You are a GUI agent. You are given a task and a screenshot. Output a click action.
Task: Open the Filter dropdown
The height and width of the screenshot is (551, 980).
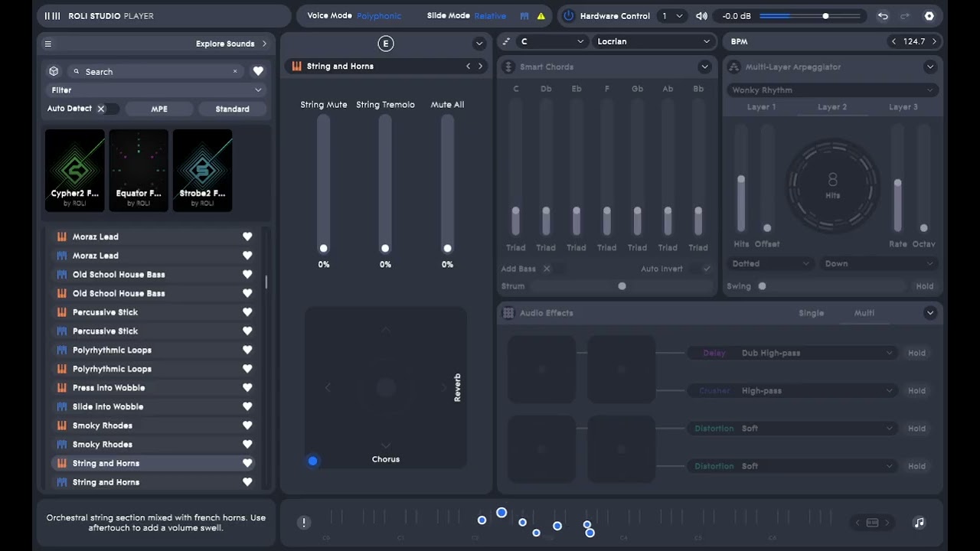(x=156, y=90)
